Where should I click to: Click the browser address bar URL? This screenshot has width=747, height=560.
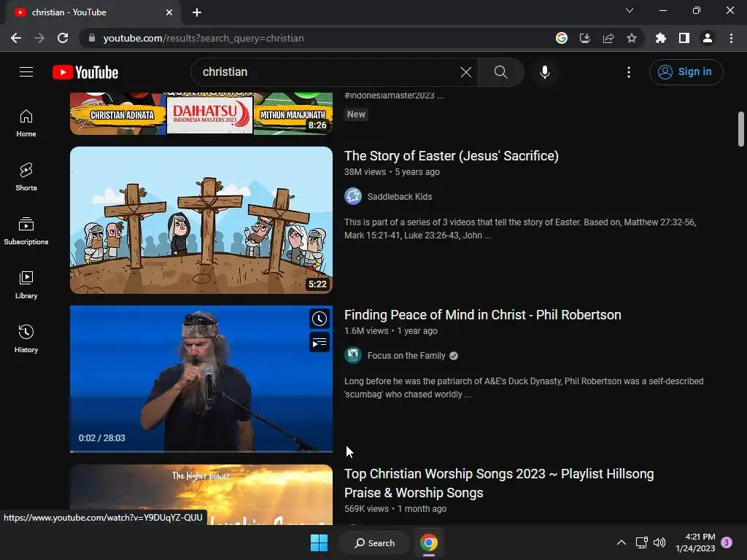[204, 38]
